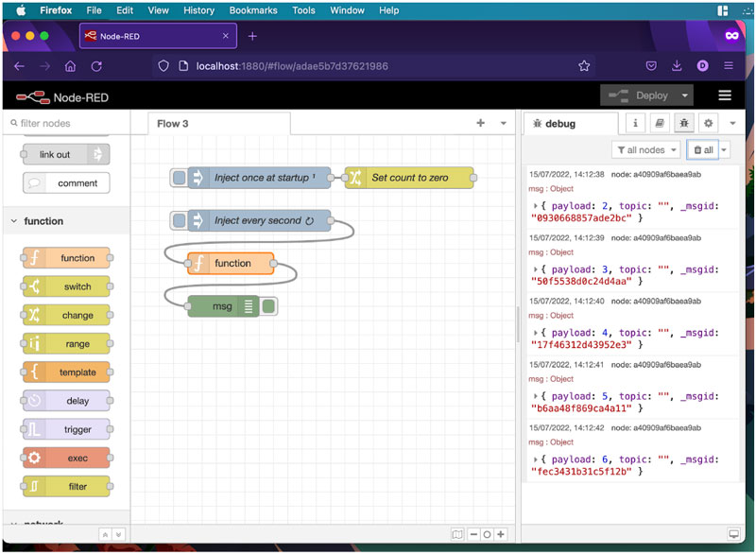Trigger the 'Inject every second' node button
Viewport: 756px width, 554px height.
tap(179, 220)
